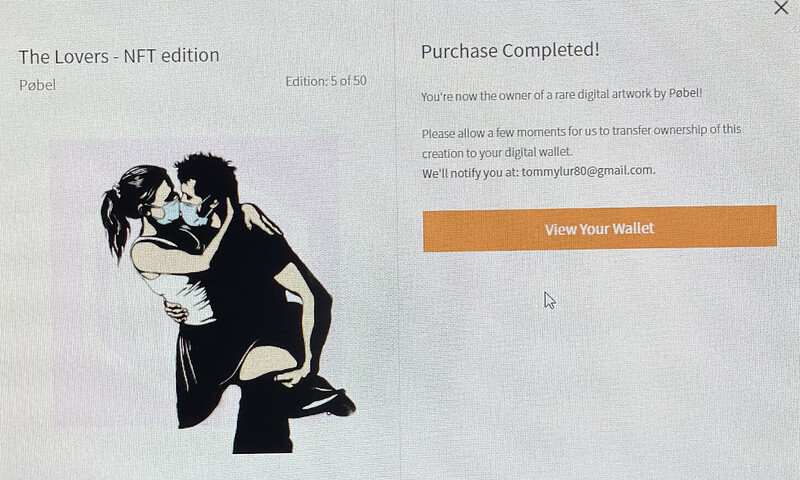Click the Purchase Completed! heading
The height and width of the screenshot is (480, 800).
pyautogui.click(x=510, y=50)
